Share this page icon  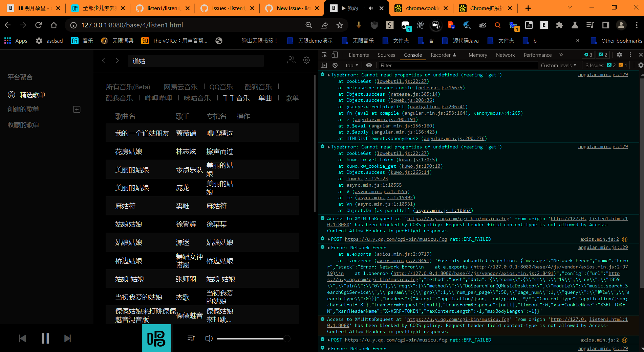click(x=324, y=25)
